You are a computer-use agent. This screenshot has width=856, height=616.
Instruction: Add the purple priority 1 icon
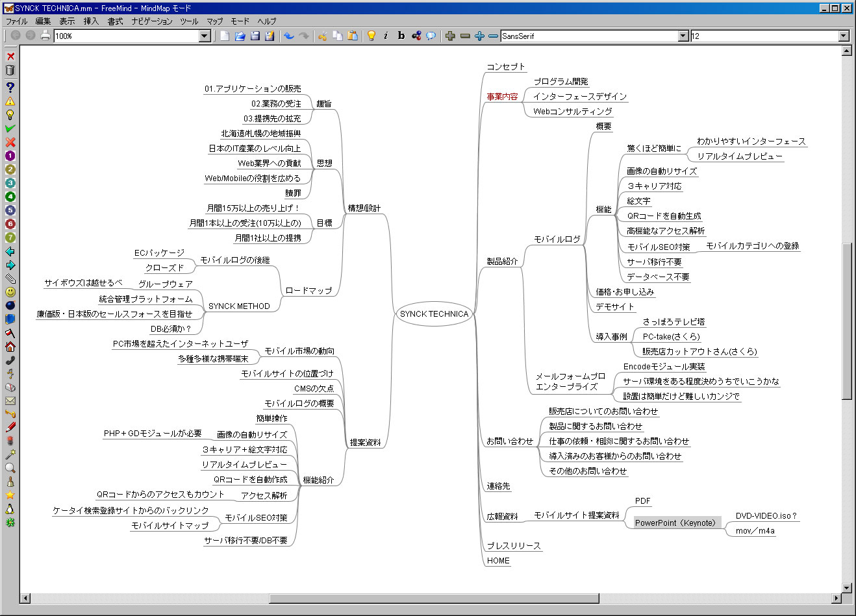(x=10, y=156)
